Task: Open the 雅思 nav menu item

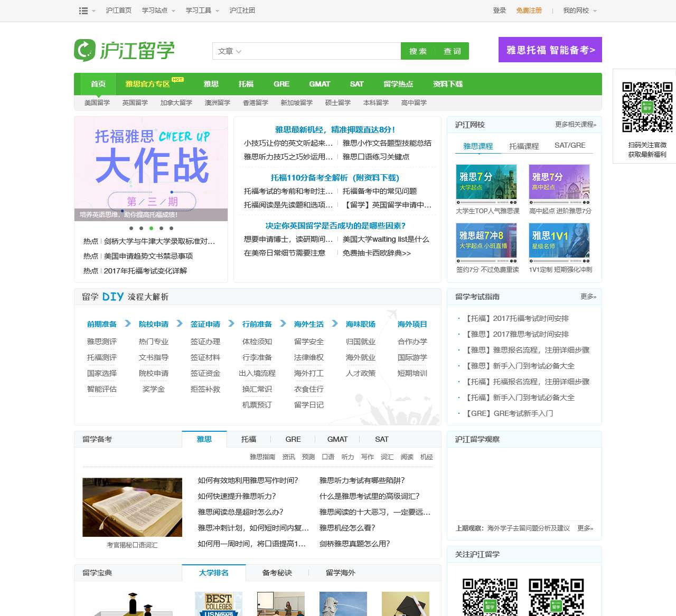Action: coord(211,84)
